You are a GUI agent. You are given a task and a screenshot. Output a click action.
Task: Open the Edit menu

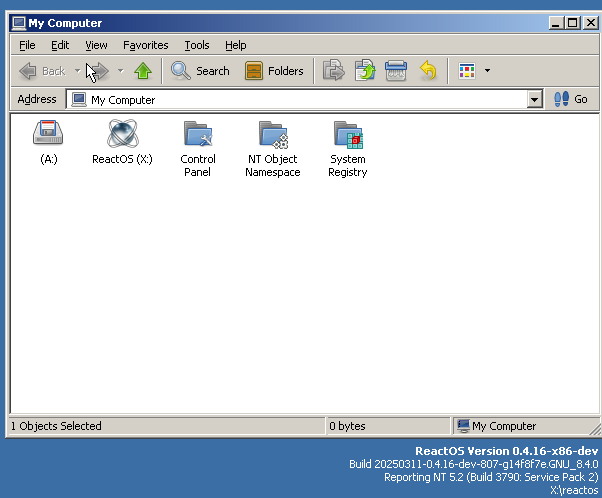point(60,45)
